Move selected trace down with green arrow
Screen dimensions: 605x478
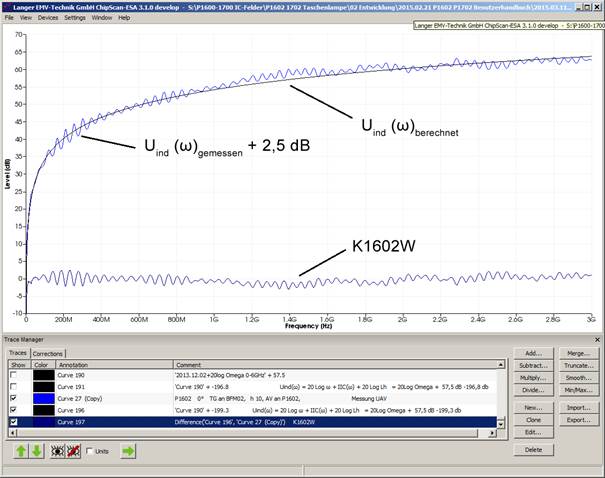[x=37, y=451]
